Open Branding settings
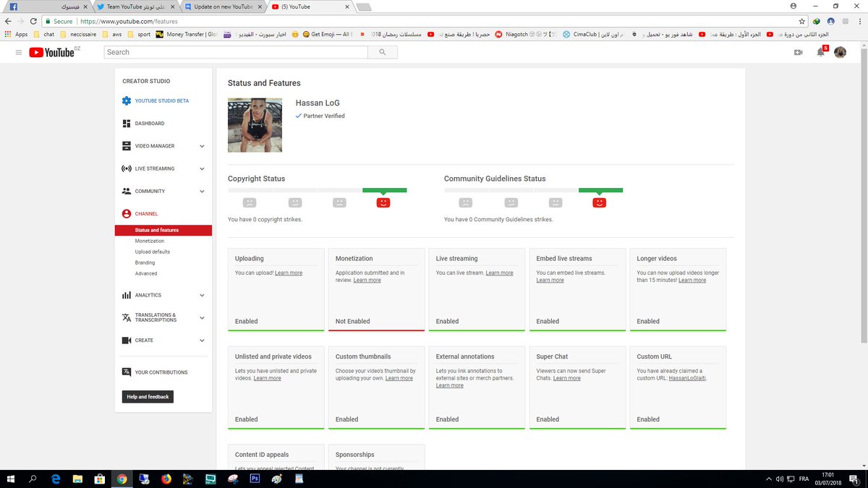The image size is (868, 488). pyautogui.click(x=145, y=262)
